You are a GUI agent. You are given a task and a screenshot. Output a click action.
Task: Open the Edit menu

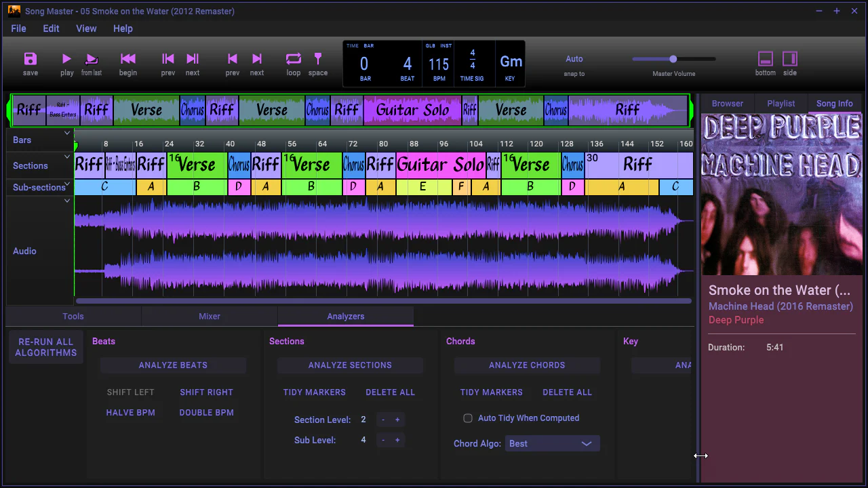coord(51,28)
